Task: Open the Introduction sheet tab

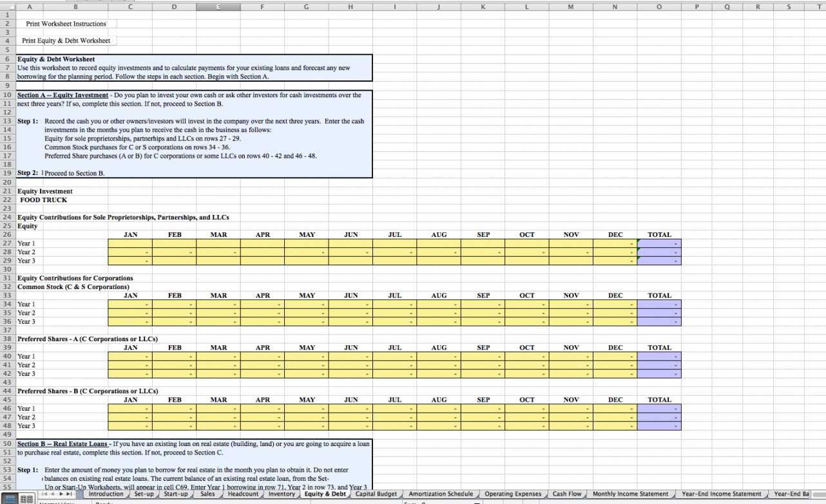Action: (x=106, y=494)
